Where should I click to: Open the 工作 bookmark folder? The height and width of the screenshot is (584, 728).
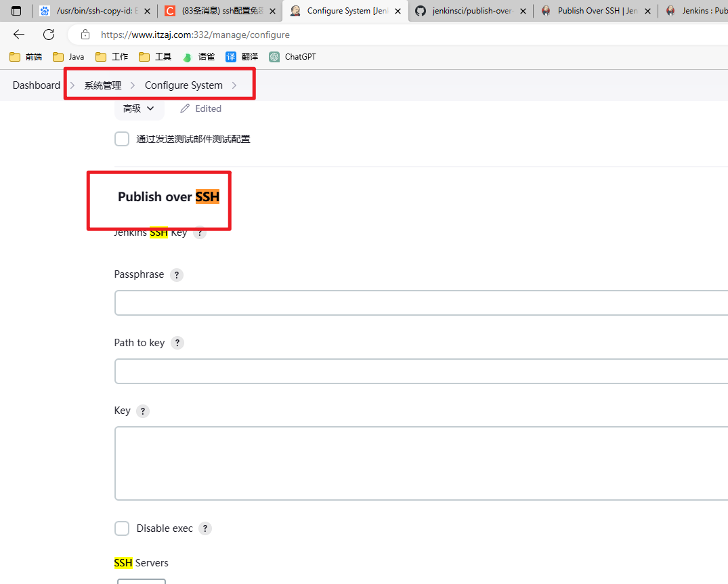[x=112, y=57]
